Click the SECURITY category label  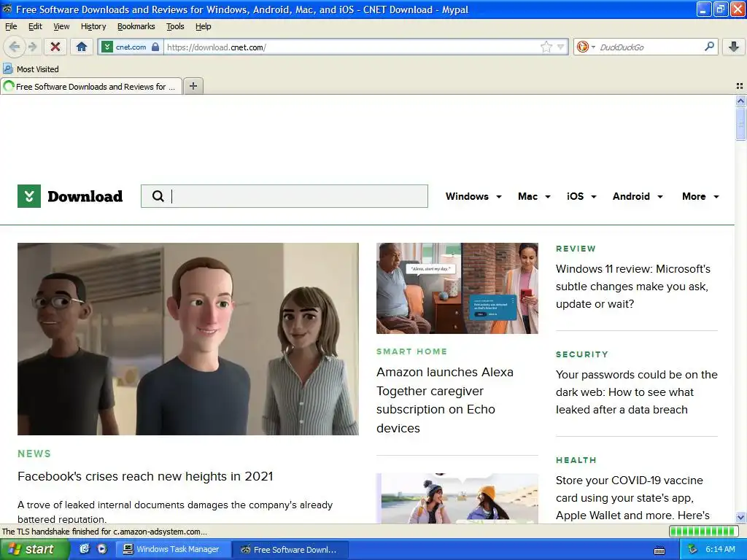pyautogui.click(x=581, y=354)
